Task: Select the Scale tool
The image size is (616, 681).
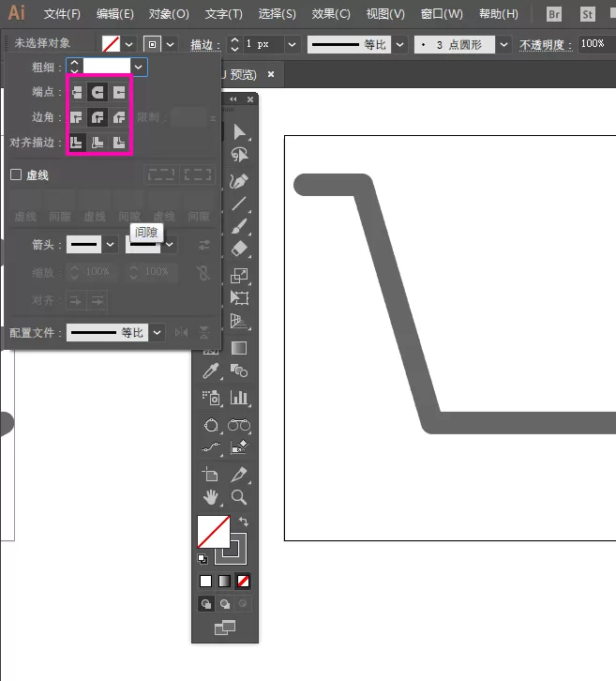Action: pos(239,276)
